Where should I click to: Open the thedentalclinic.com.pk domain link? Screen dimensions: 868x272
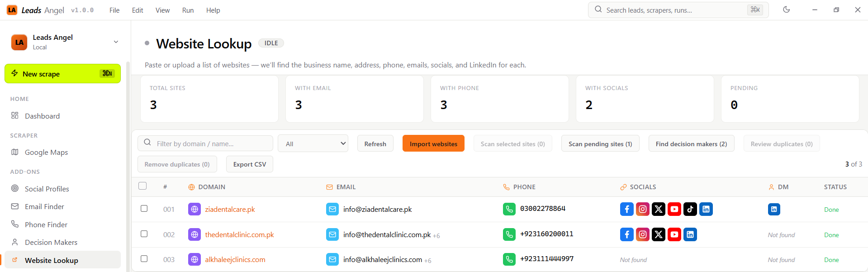(239, 234)
